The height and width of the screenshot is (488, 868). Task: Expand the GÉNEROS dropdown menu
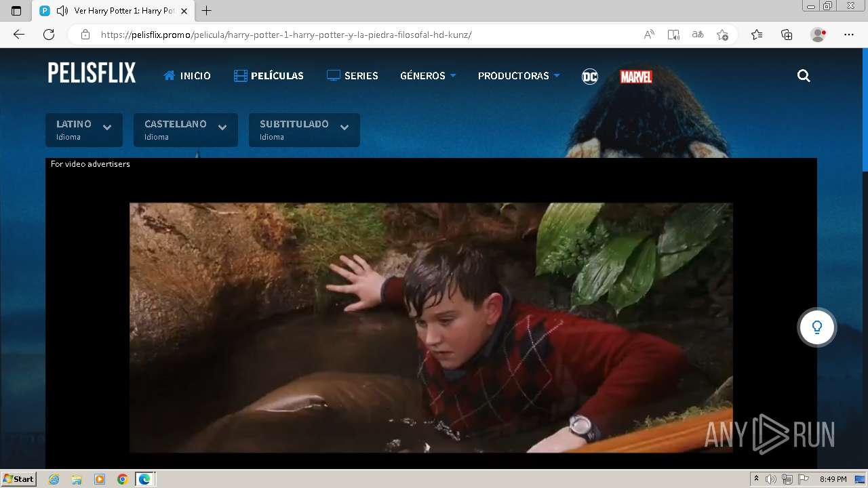coord(428,76)
